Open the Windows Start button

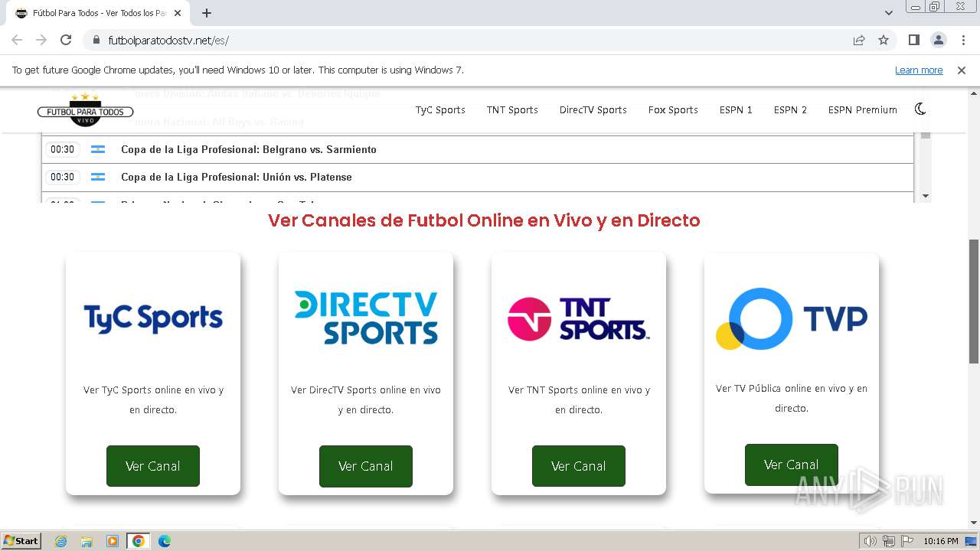(21, 541)
